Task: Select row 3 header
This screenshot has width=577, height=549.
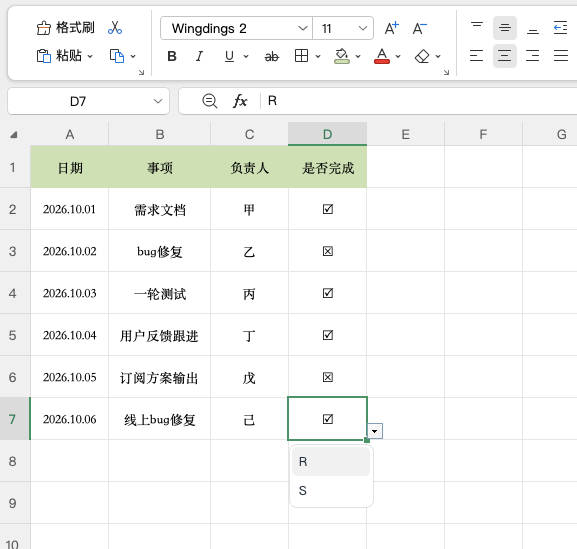Action: click(x=15, y=251)
